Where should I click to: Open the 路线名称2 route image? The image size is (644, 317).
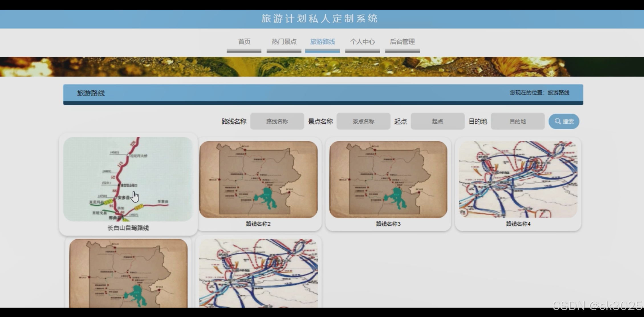tap(258, 179)
